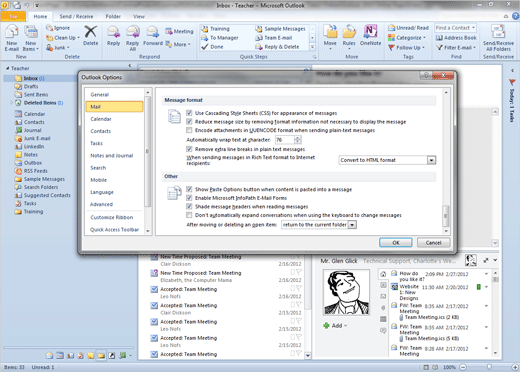Click the Ignore conversation button

click(x=58, y=28)
